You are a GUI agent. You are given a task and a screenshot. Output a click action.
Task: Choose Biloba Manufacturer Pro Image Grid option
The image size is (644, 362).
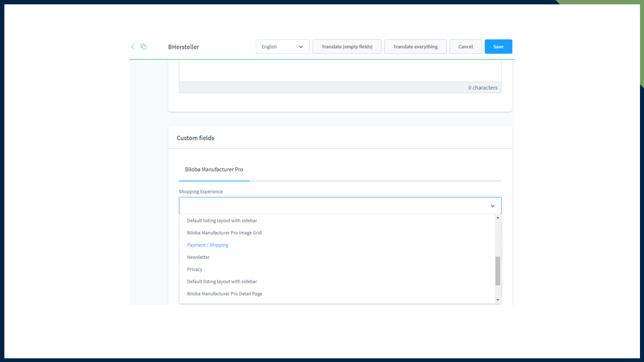pyautogui.click(x=224, y=233)
